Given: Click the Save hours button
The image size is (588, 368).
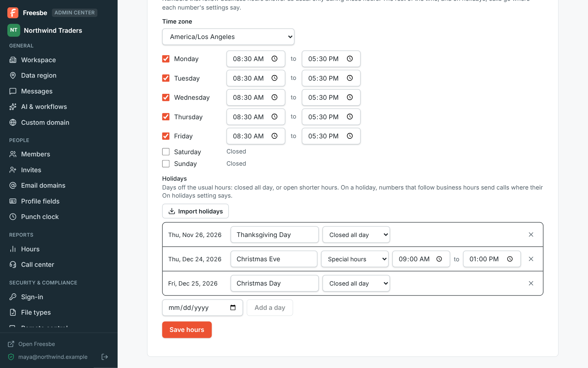Looking at the screenshot, I should pos(187,330).
